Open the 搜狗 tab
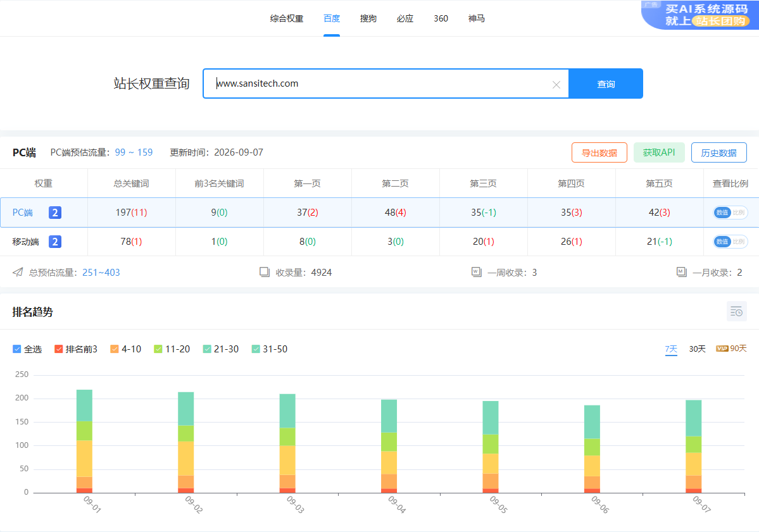 click(368, 18)
